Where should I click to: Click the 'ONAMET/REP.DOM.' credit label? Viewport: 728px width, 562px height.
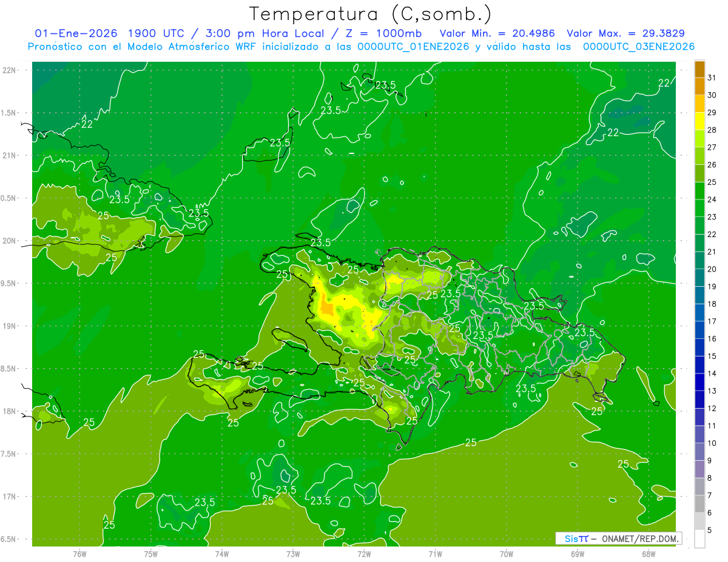click(641, 538)
